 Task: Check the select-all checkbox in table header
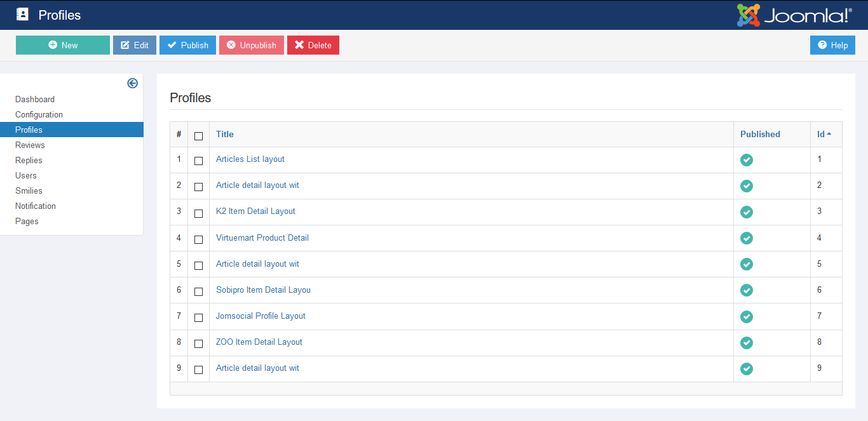198,136
